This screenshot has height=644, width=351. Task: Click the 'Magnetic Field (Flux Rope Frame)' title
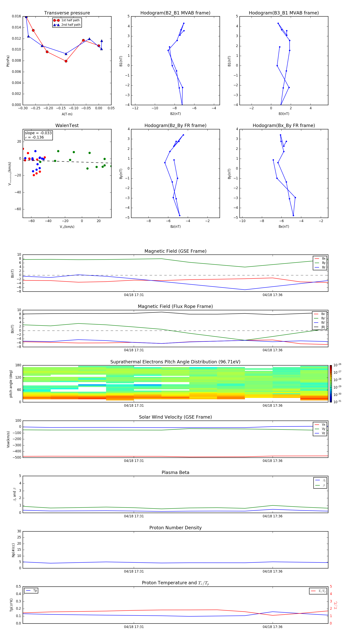[175, 307]
